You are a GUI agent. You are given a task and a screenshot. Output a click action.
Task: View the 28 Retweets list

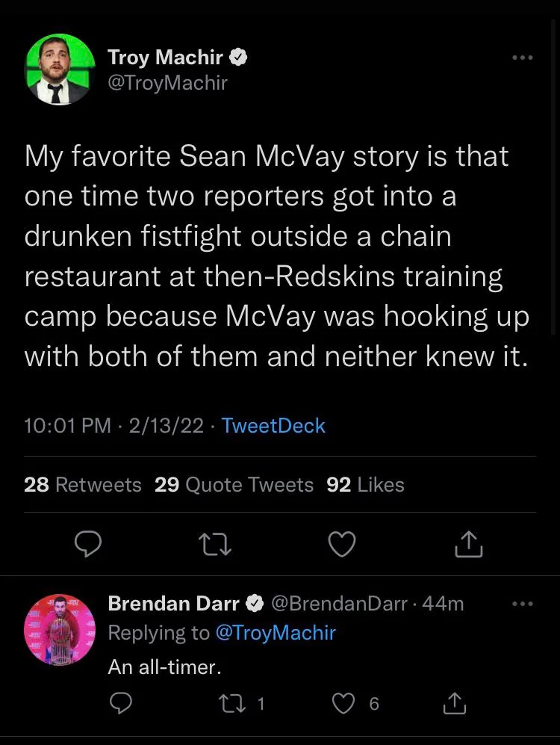coord(82,485)
